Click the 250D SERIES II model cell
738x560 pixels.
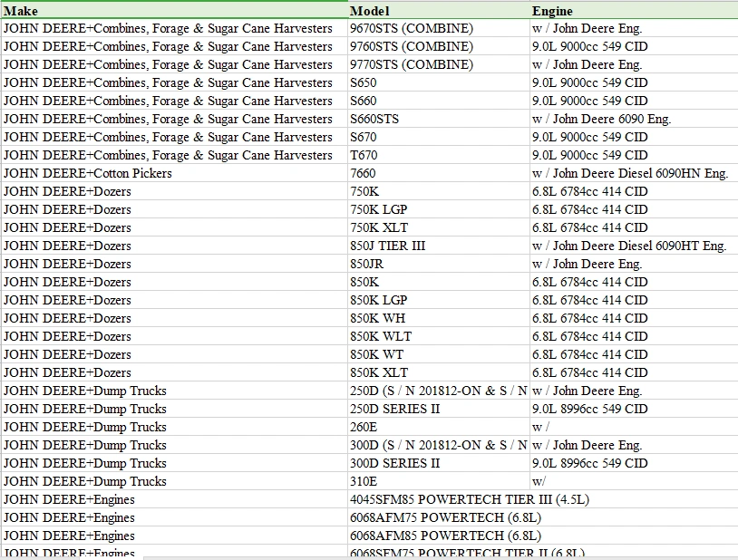[439, 409]
